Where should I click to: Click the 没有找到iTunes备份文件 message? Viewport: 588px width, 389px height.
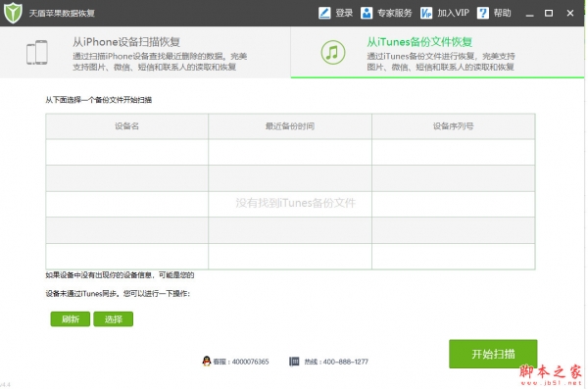tap(296, 203)
